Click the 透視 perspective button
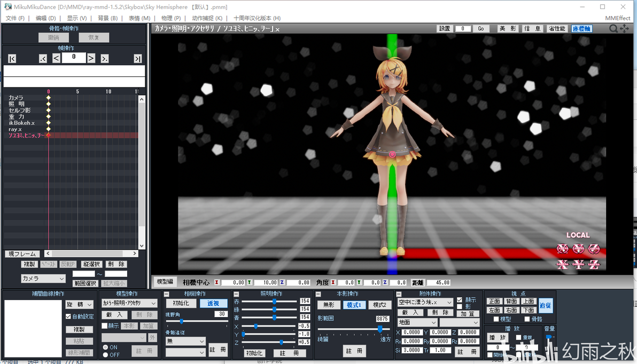The height and width of the screenshot is (364, 637). coord(213,303)
